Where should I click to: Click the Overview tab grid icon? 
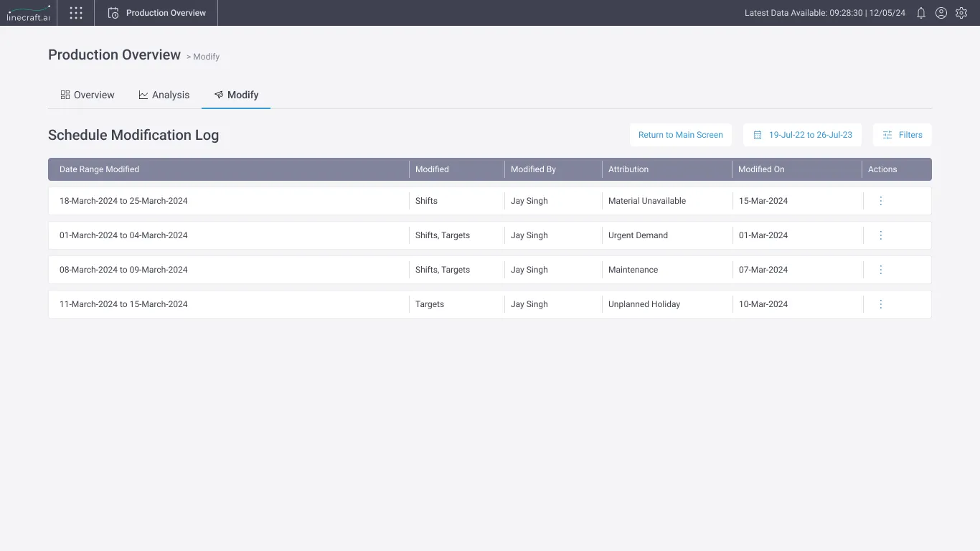click(65, 95)
